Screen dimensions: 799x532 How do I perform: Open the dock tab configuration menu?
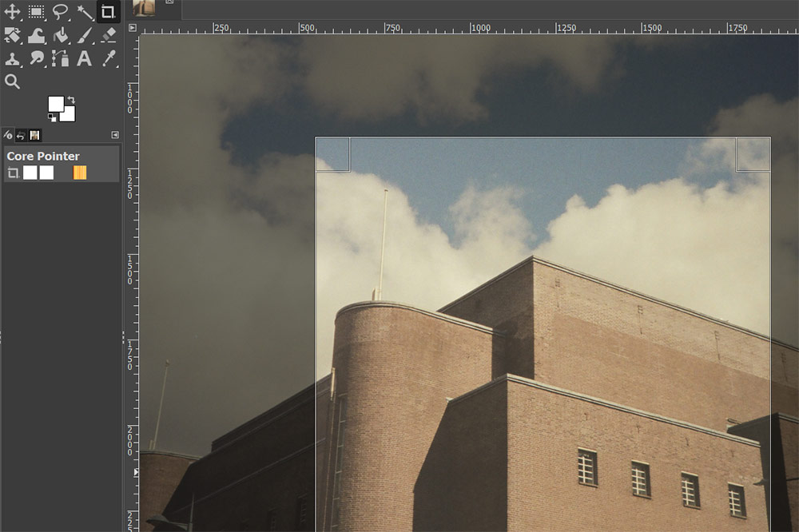click(x=115, y=135)
